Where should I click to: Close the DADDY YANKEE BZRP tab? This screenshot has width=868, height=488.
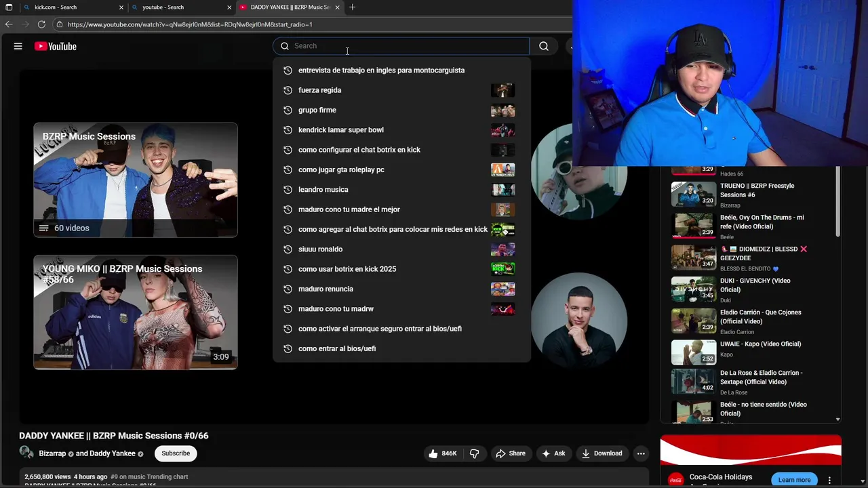(x=337, y=7)
